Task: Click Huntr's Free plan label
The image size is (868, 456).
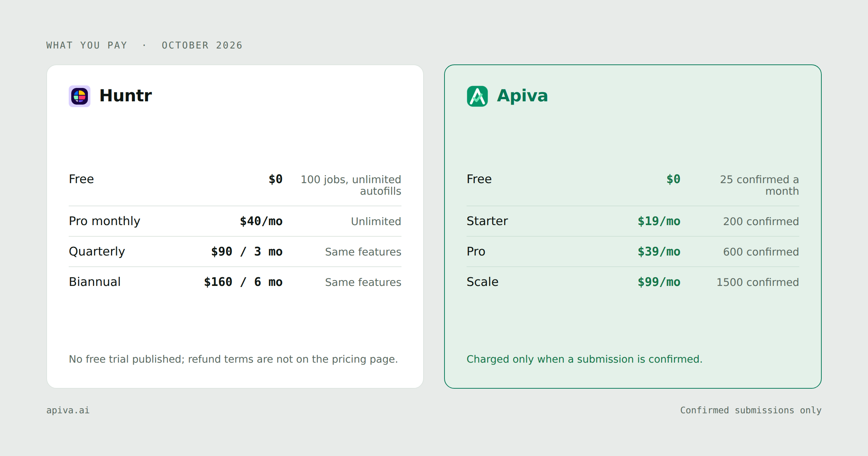Action: coord(81,179)
